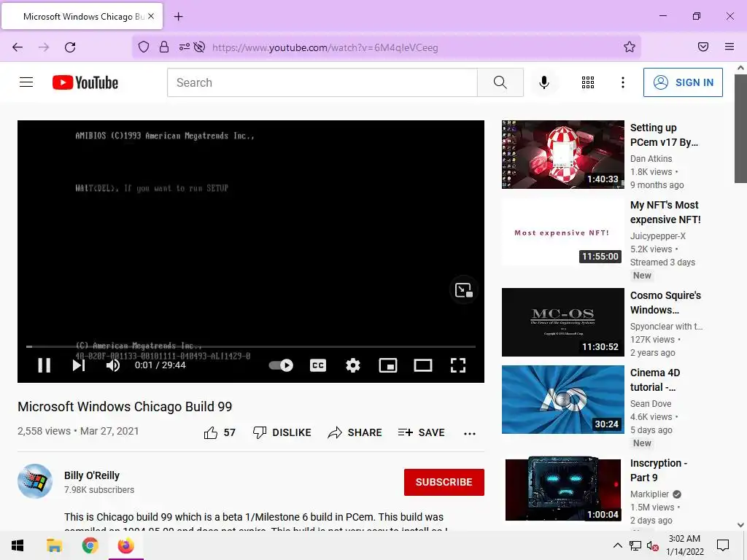Open File Explorer from the taskbar

pos(54,545)
